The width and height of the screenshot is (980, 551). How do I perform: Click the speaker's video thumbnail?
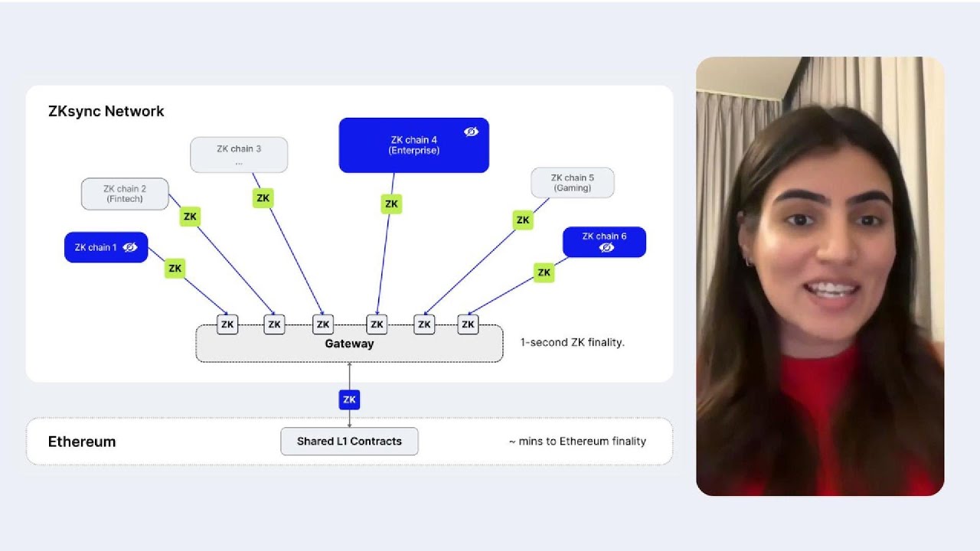(820, 276)
